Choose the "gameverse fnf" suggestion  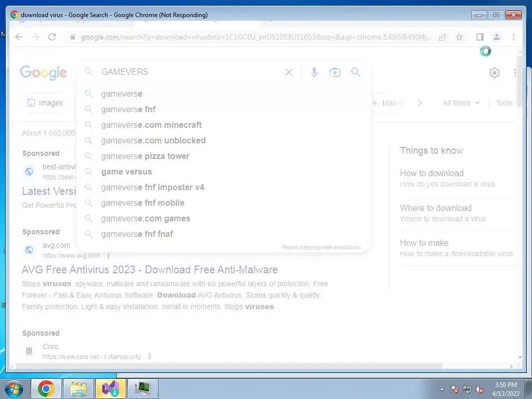224,109
